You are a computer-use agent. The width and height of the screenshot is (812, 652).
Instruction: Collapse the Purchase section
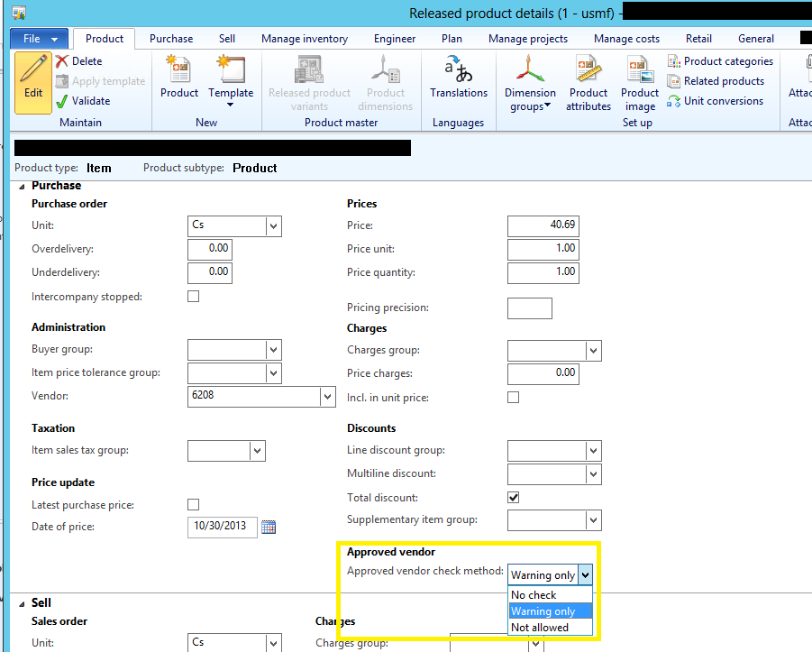(22, 185)
